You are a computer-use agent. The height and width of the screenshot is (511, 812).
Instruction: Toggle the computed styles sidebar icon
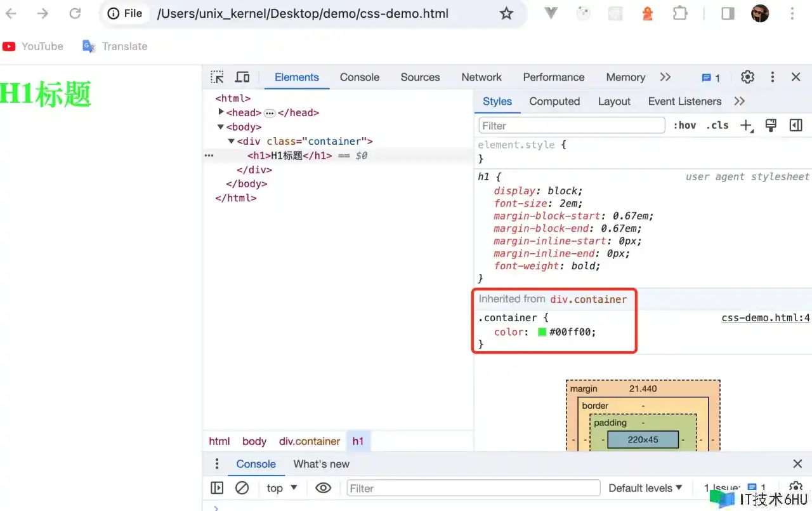pyautogui.click(x=796, y=126)
